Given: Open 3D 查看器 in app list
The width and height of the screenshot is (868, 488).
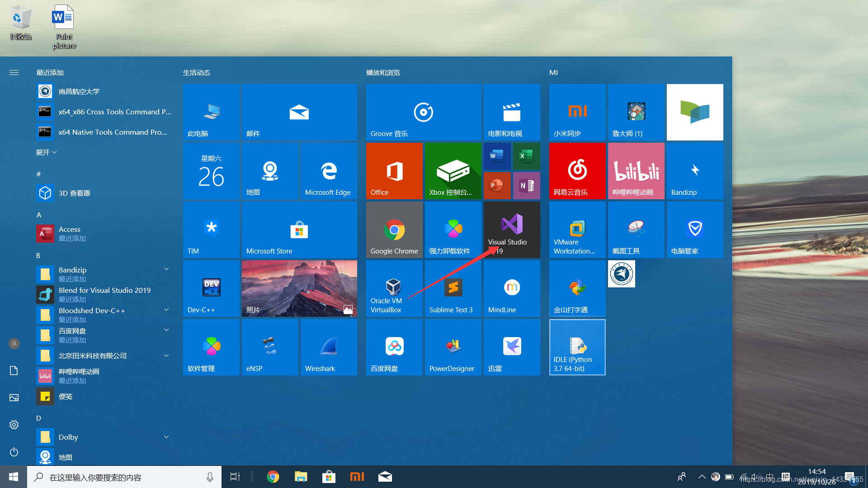Looking at the screenshot, I should pos(104,193).
